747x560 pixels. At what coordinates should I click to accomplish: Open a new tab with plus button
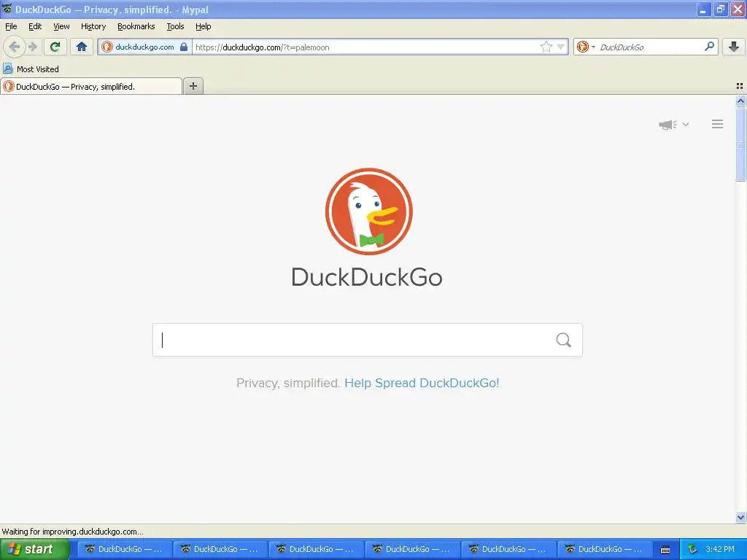point(193,86)
